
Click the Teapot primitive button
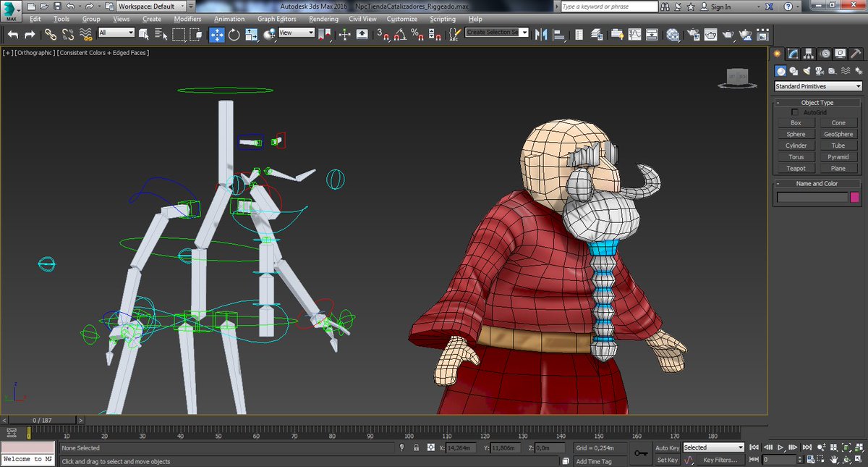click(796, 168)
